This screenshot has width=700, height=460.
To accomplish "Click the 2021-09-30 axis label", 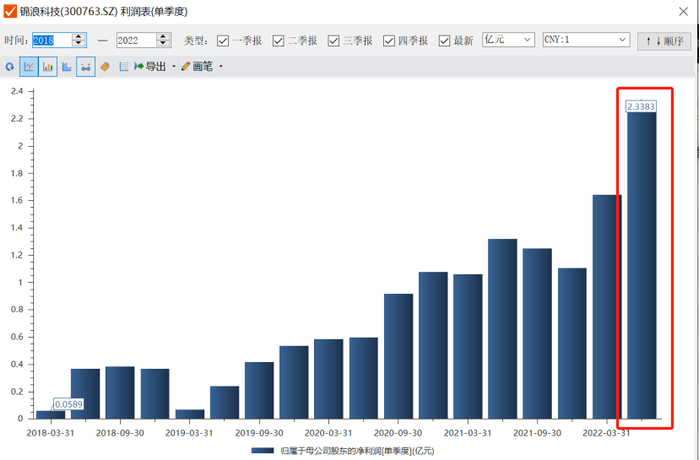I will click(538, 433).
